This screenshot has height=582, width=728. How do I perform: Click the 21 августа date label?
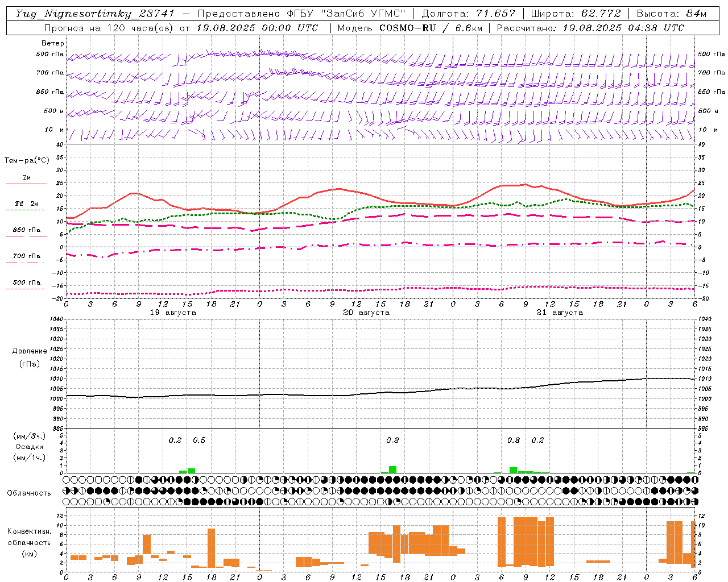(x=560, y=313)
